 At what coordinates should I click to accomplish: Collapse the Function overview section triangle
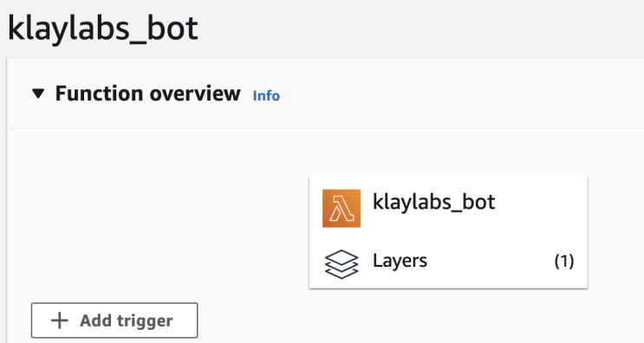[x=38, y=94]
